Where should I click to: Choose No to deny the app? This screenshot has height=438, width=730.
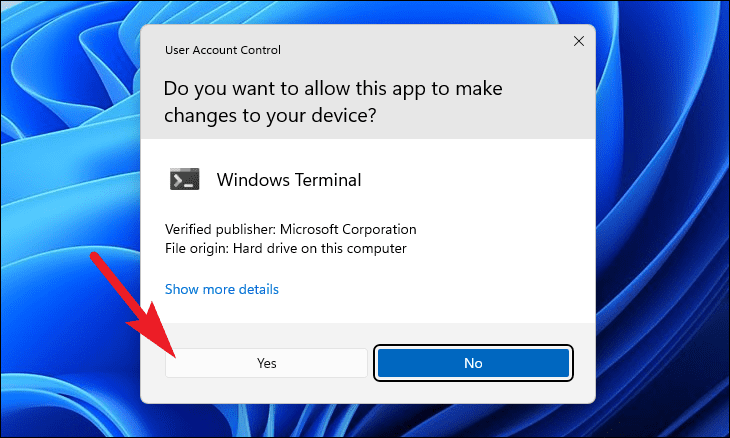click(473, 363)
